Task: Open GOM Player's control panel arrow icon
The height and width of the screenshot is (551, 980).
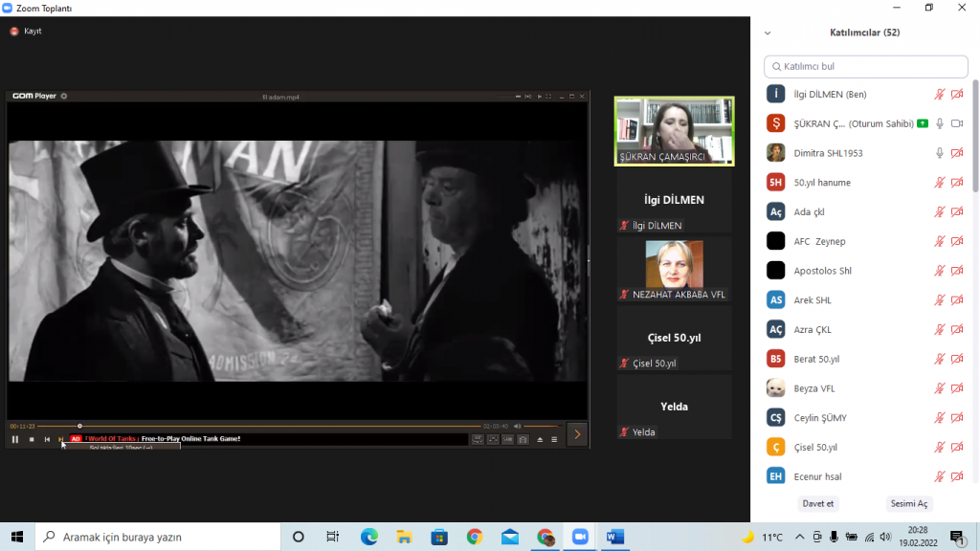Action: pyautogui.click(x=577, y=433)
